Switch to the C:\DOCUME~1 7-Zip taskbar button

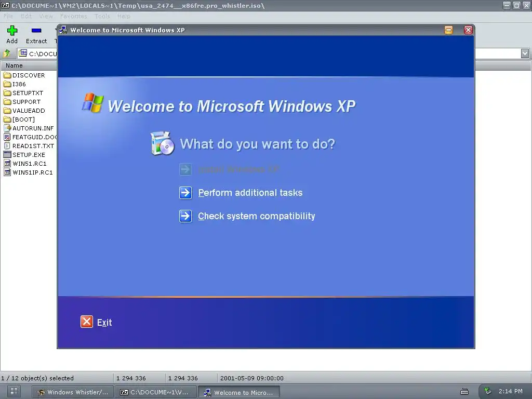pyautogui.click(x=156, y=392)
